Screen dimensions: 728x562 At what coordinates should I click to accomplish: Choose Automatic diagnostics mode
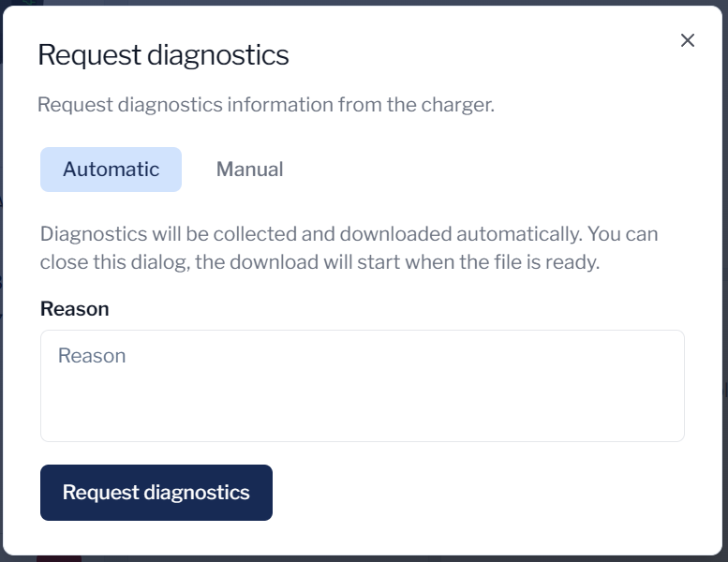(x=111, y=170)
